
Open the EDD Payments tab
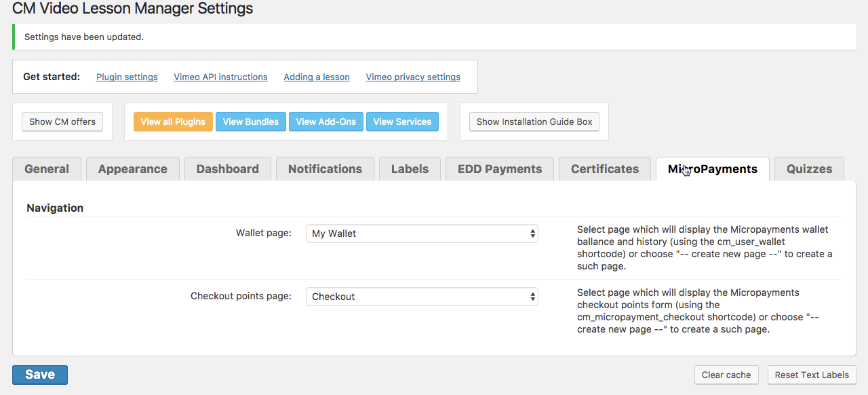(500, 169)
